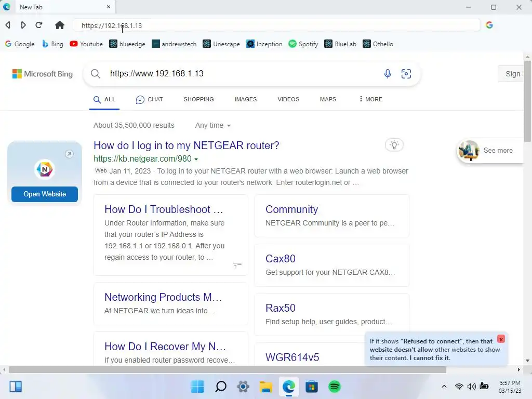Image resolution: width=532 pixels, height=399 pixels.
Task: Expand the kb.netgear.com URL dropdown arrow
Action: [196, 159]
